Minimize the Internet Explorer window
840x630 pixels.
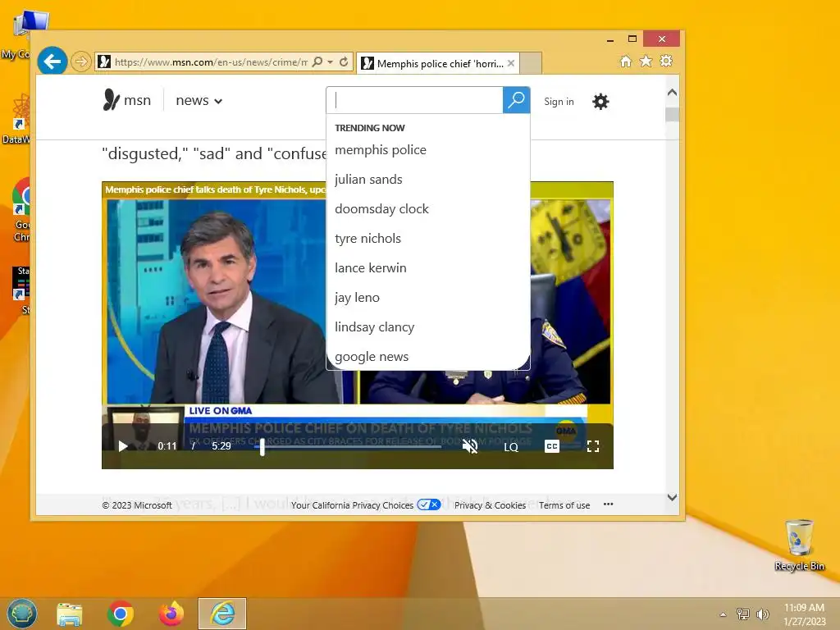[610, 39]
